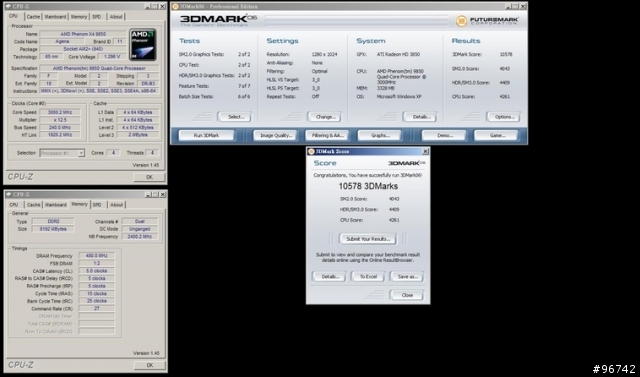This screenshot has height=377, width=640.
Task: Click the Core Speed value 3000.2 MHz
Action: 60,112
